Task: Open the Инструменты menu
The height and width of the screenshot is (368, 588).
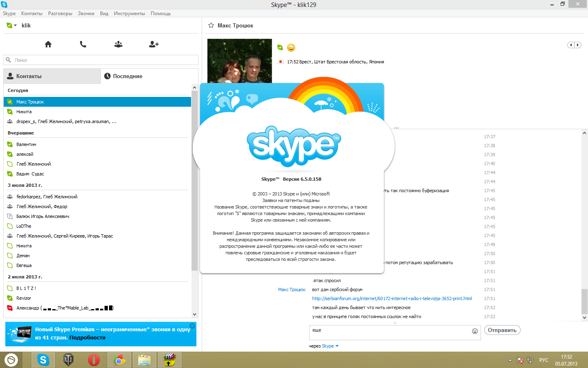Action: [x=129, y=13]
